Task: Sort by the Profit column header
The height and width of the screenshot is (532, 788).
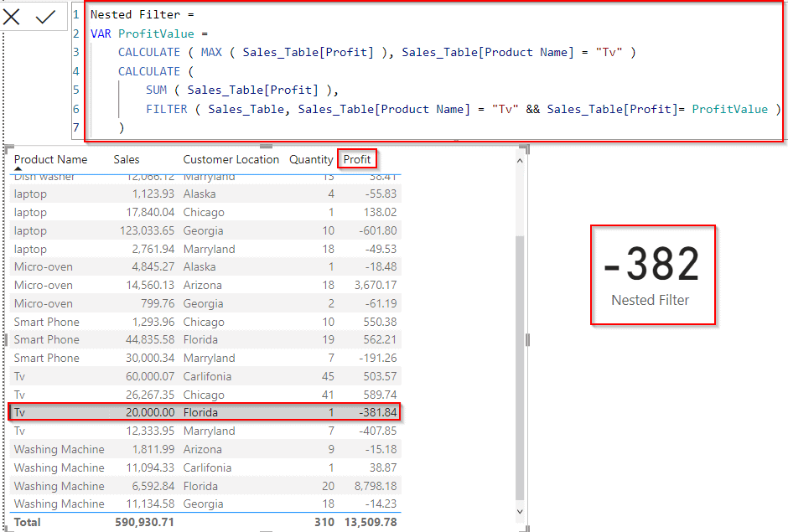Action: (357, 159)
